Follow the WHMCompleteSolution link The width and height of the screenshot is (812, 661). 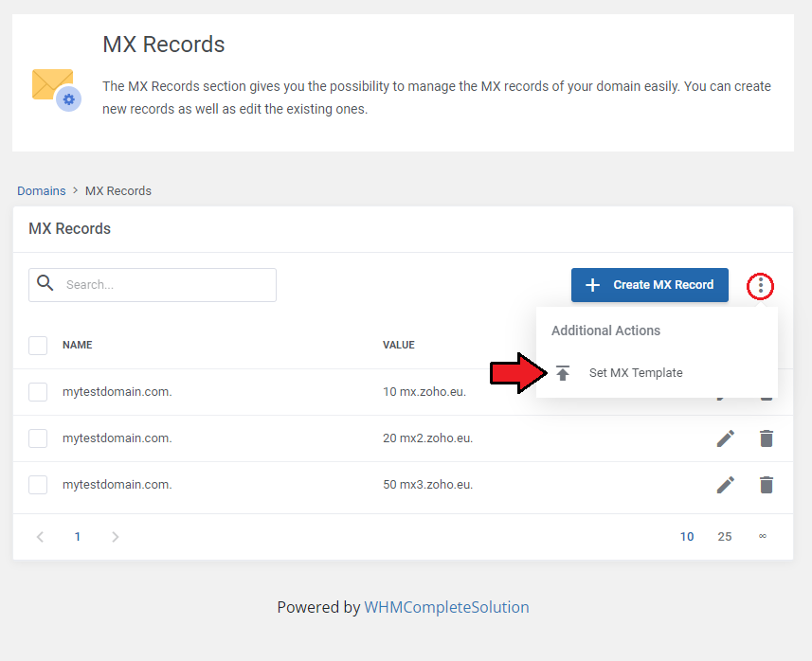(x=446, y=607)
